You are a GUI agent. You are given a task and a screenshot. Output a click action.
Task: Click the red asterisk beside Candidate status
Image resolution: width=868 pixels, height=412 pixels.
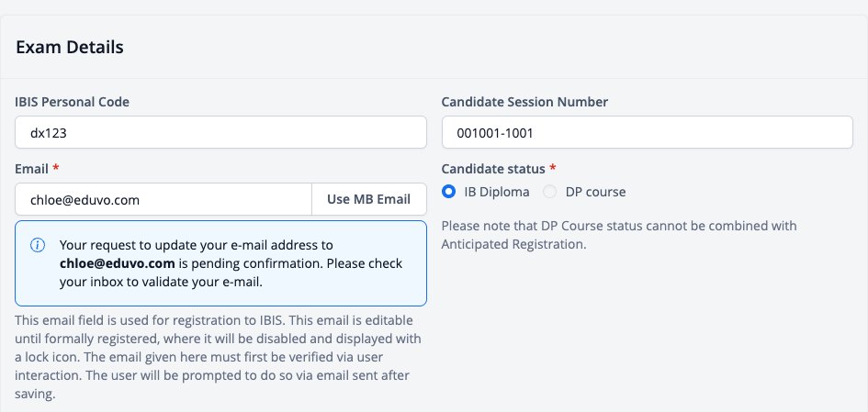point(552,168)
